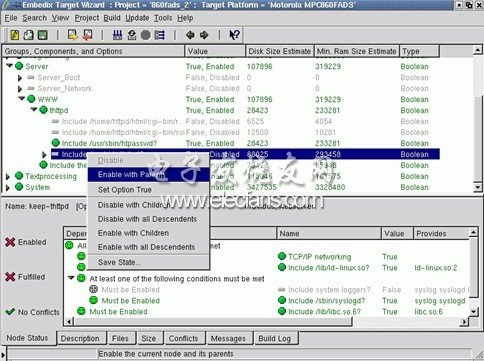This screenshot has height=361, width=484.
Task: Choose Save State... in context menu
Action: click(148, 262)
